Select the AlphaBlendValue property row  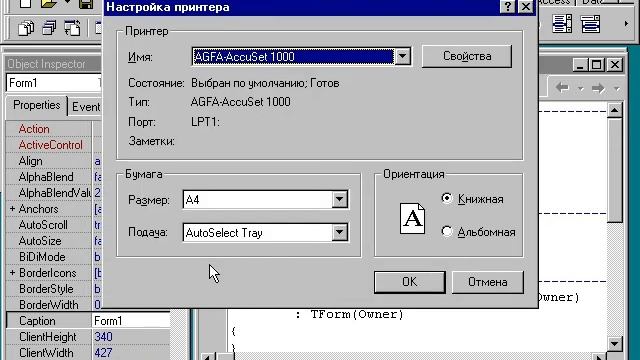(x=53, y=193)
